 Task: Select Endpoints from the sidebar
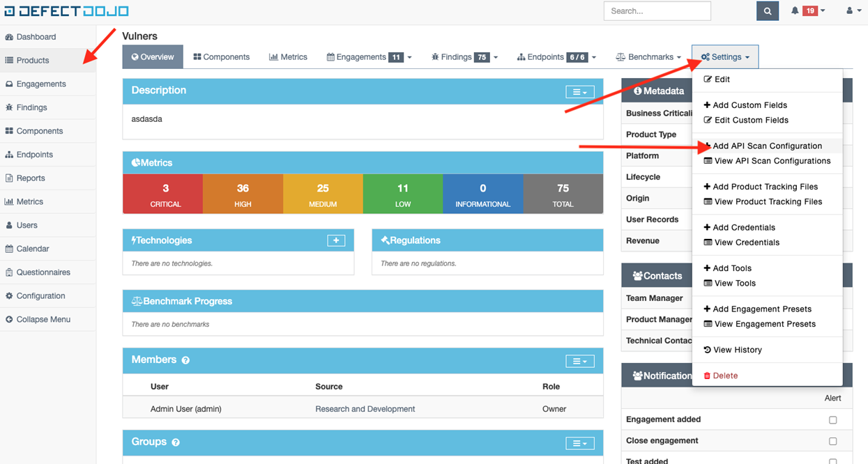tap(33, 154)
